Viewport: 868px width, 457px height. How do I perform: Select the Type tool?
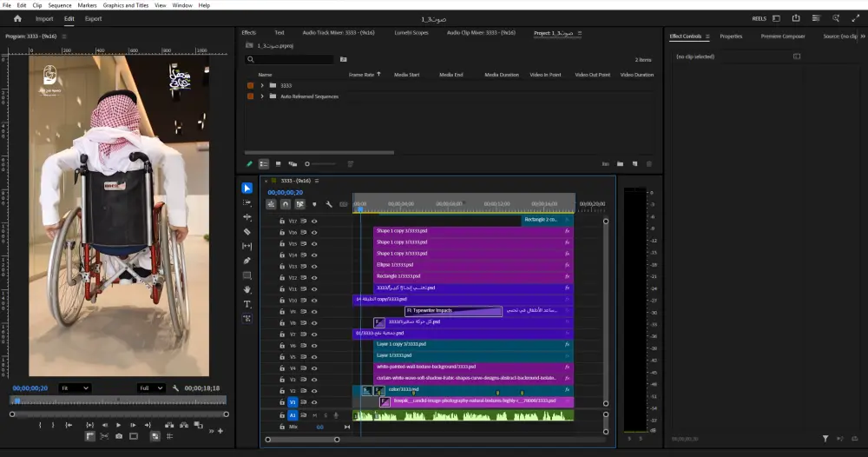[x=247, y=304]
